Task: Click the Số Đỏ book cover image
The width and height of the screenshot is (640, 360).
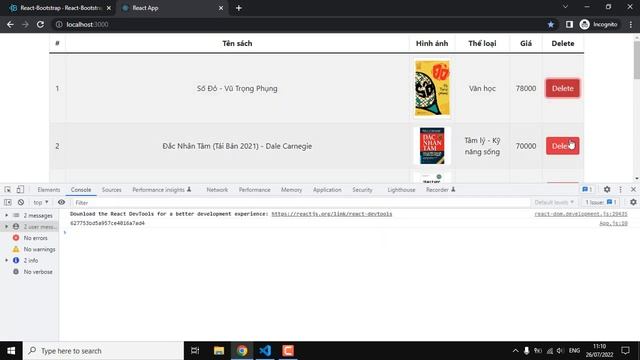Action: [x=432, y=88]
